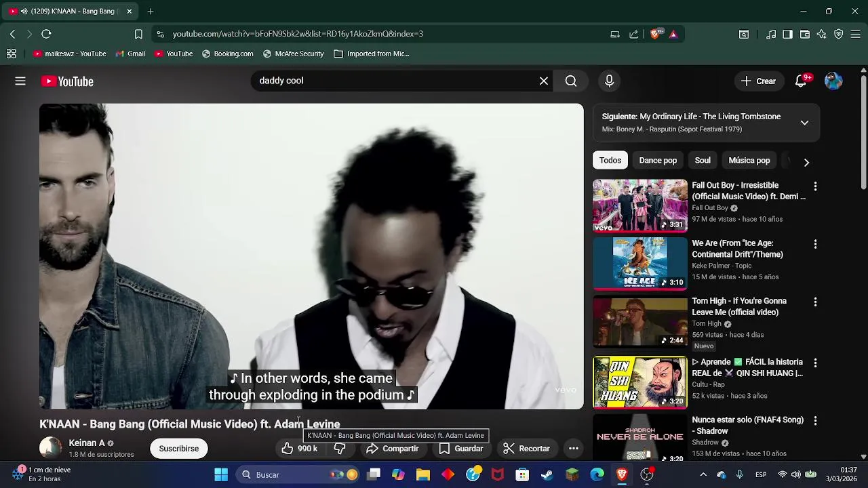Clip video with Recortar button
Image resolution: width=868 pixels, height=488 pixels.
[527, 449]
